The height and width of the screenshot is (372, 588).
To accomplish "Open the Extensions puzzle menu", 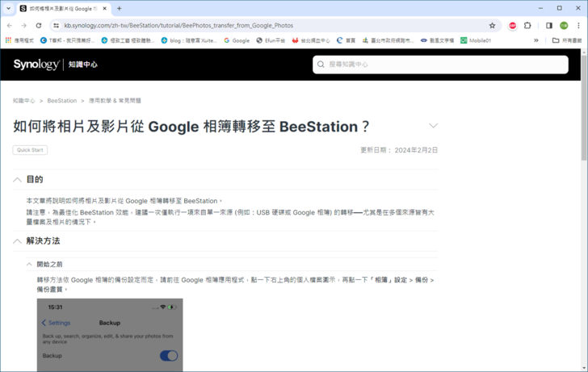I will (527, 26).
